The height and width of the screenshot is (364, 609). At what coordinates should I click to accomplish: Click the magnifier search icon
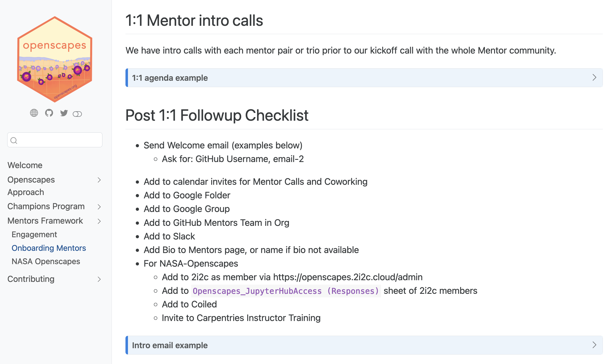tap(14, 140)
